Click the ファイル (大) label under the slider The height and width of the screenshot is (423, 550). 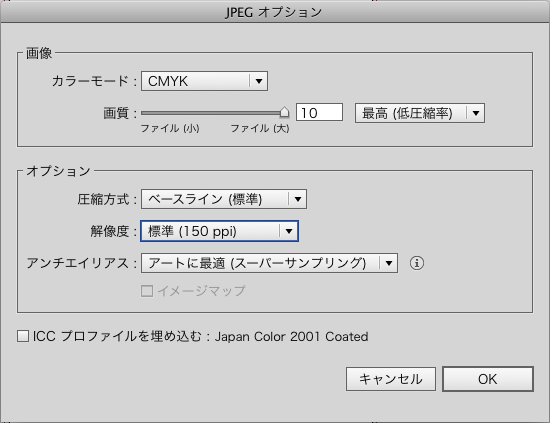260,128
